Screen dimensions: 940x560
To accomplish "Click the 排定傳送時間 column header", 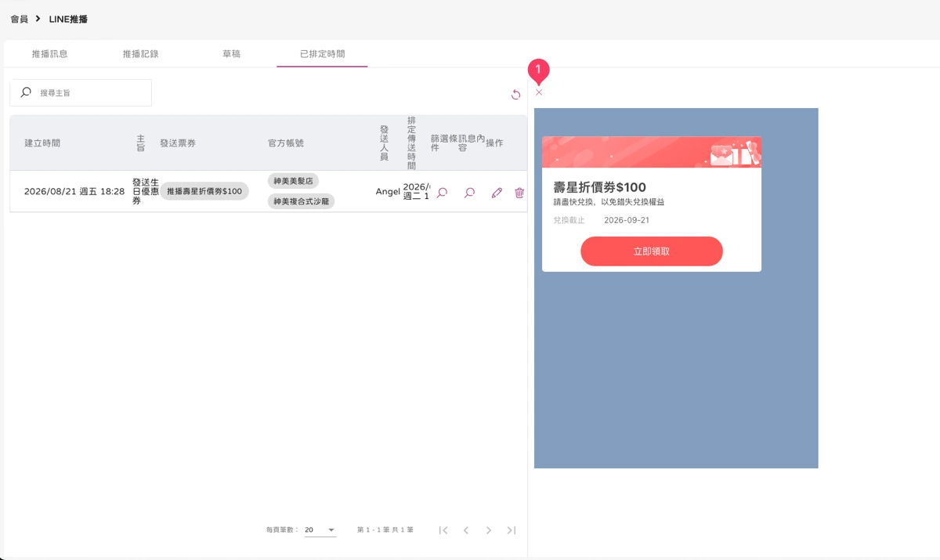I will [412, 143].
